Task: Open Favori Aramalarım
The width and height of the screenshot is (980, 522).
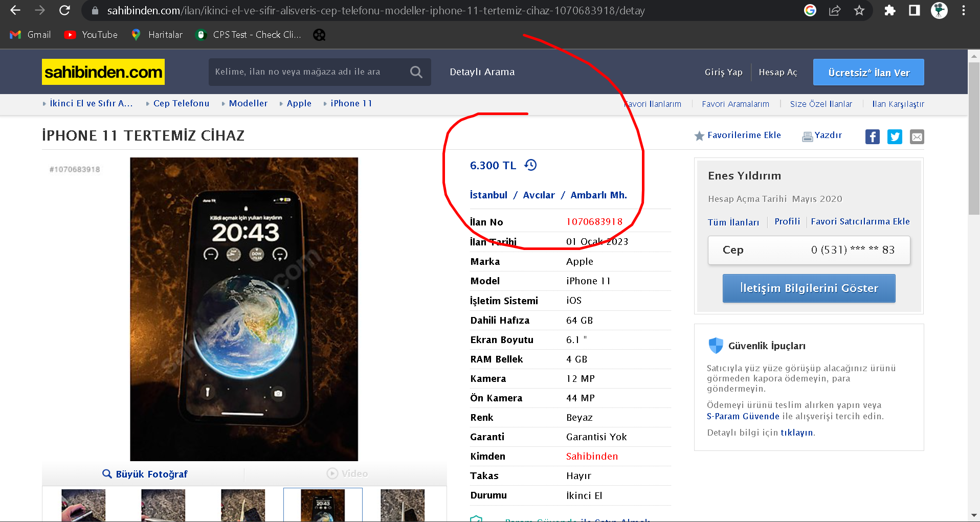Action: click(x=736, y=104)
